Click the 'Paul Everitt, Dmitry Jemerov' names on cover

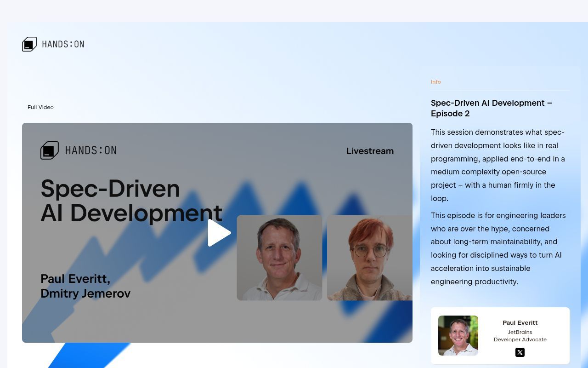pyautogui.click(x=85, y=286)
